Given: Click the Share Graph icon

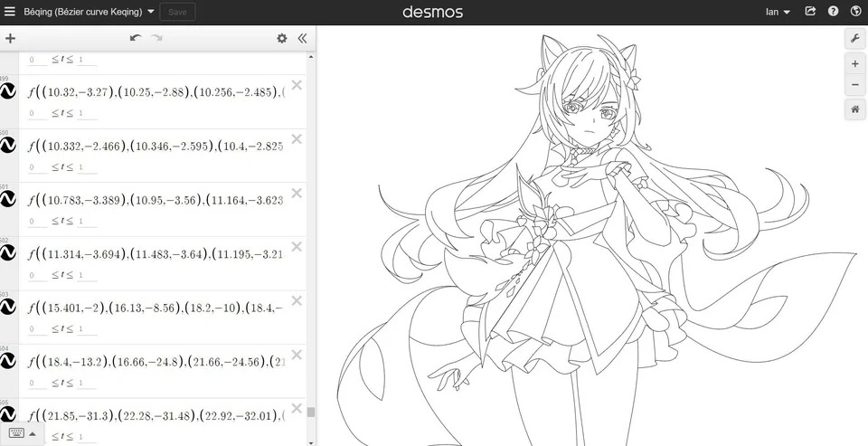Looking at the screenshot, I should click(810, 12).
